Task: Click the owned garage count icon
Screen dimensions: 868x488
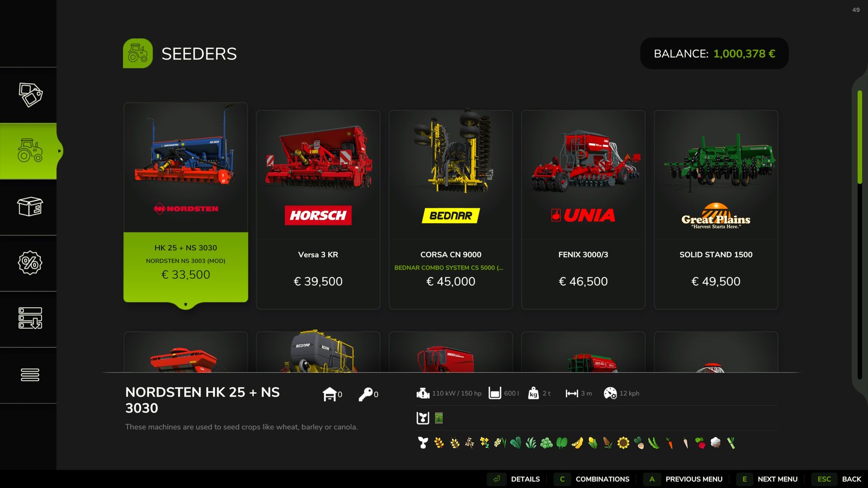Action: click(330, 394)
